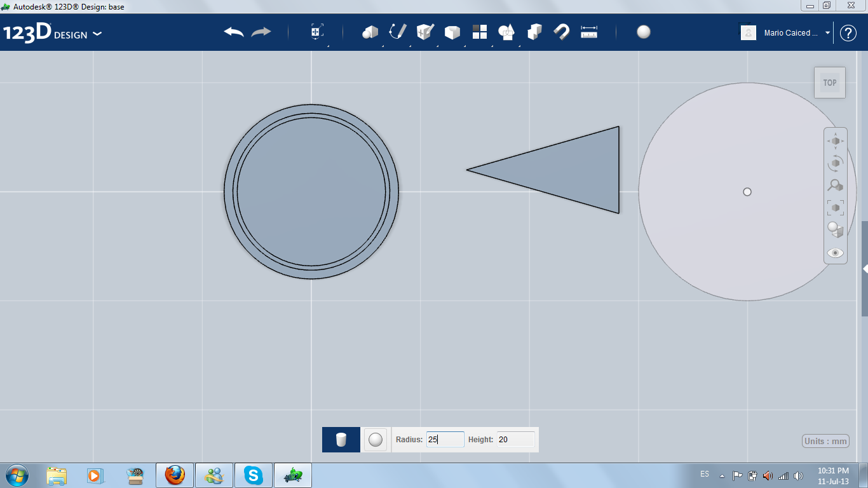
Task: Select the Orbit navigation tool
Action: (x=836, y=163)
